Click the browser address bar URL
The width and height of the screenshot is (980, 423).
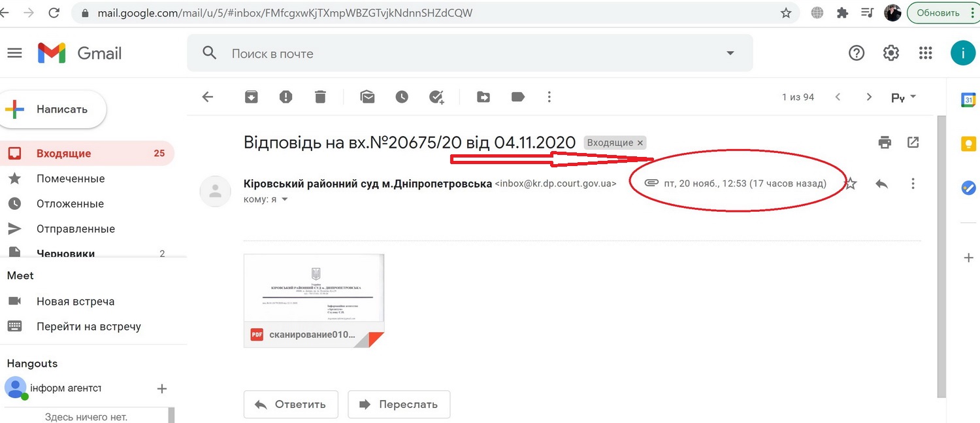point(285,12)
